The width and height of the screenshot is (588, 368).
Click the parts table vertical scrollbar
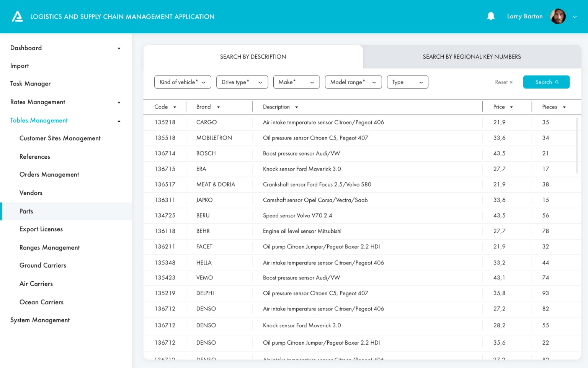coord(577,146)
